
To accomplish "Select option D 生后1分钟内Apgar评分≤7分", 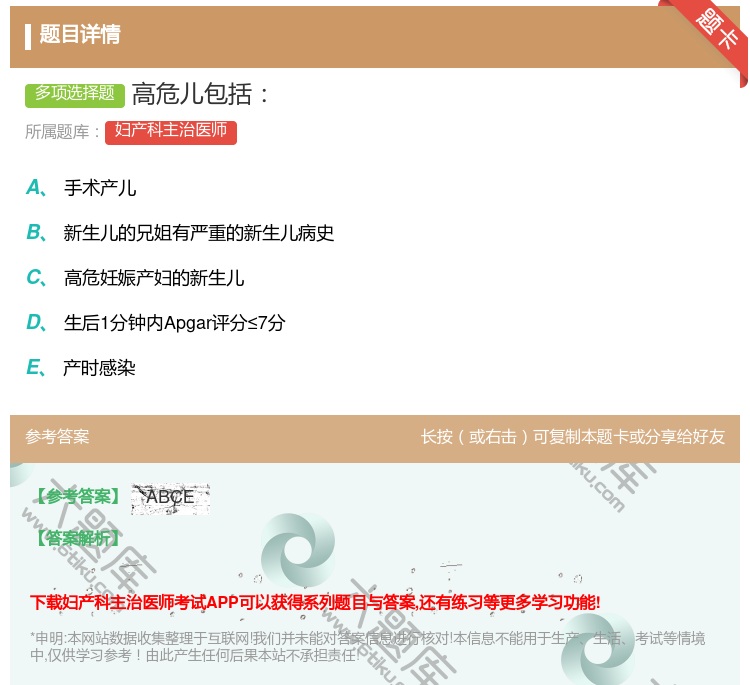I will pos(155,322).
